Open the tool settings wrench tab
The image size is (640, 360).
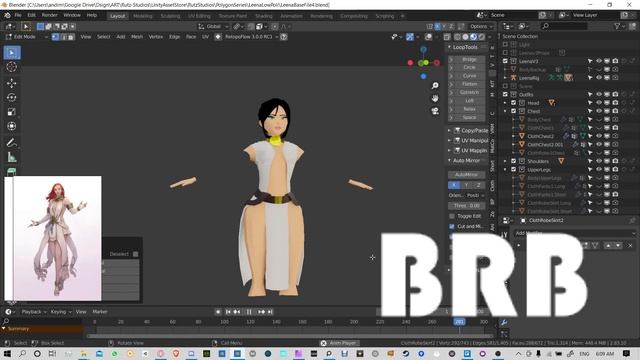pos(504,322)
